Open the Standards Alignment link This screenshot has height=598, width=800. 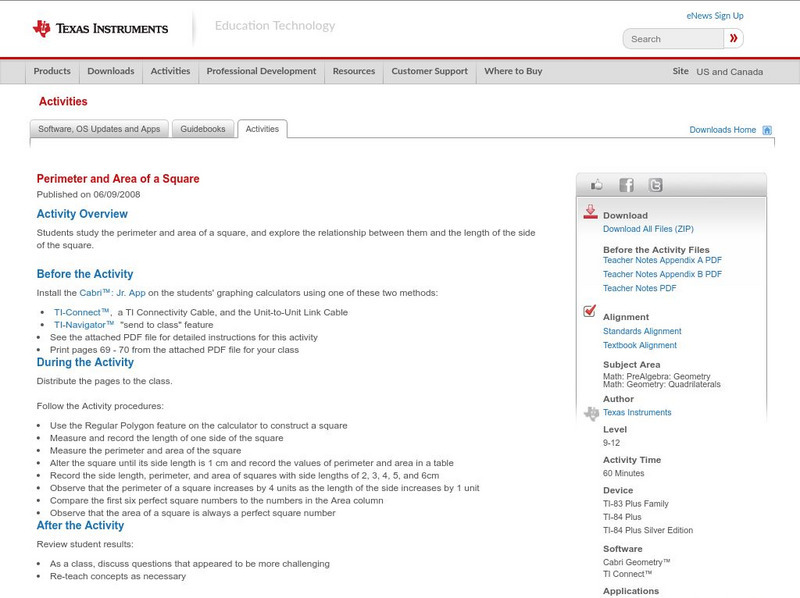click(642, 331)
